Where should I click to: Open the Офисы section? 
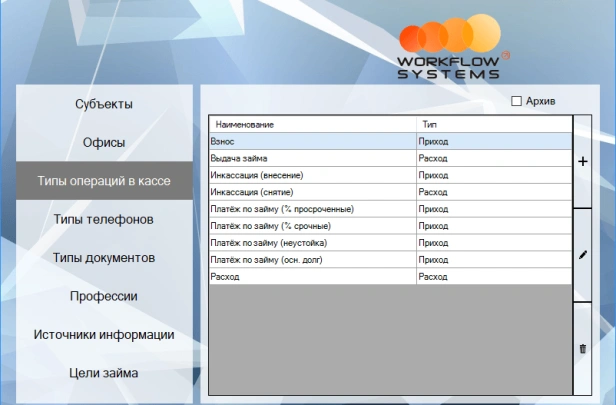[103, 143]
